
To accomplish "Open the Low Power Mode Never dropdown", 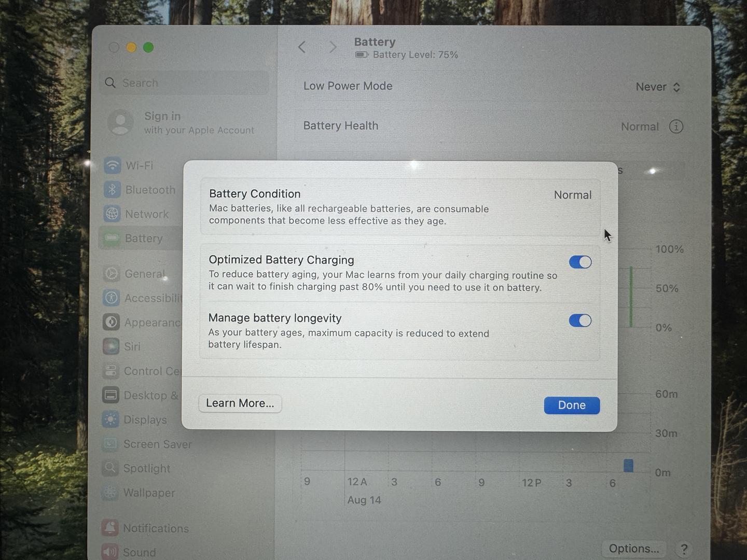I will click(x=658, y=87).
